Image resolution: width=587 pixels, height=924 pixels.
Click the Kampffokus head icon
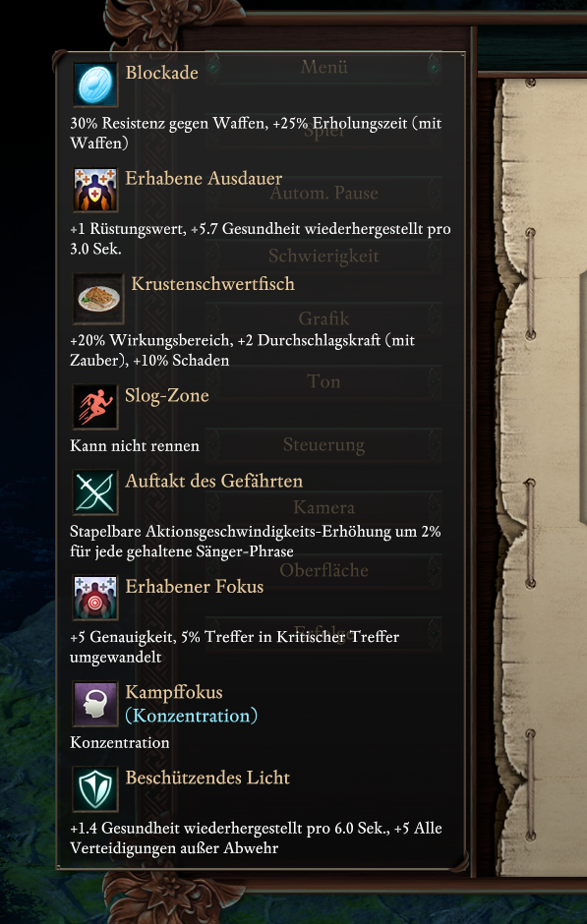(95, 704)
